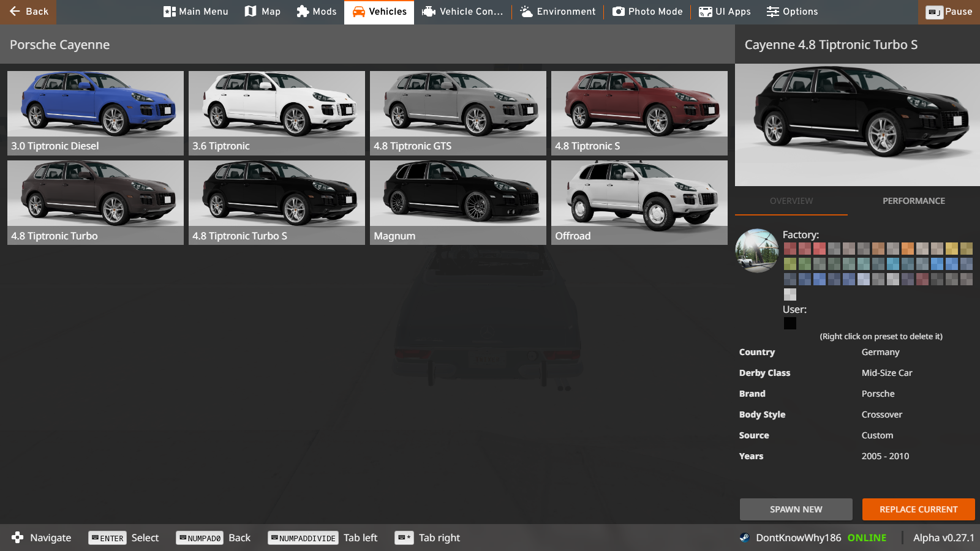Click the green ONLINE status text
Image resolution: width=980 pixels, height=551 pixels.
[867, 538]
